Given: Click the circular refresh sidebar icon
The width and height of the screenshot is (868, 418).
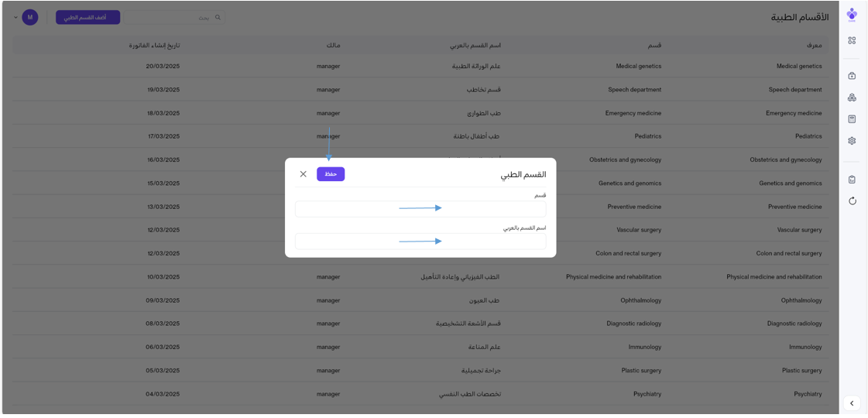Looking at the screenshot, I should pos(852,201).
